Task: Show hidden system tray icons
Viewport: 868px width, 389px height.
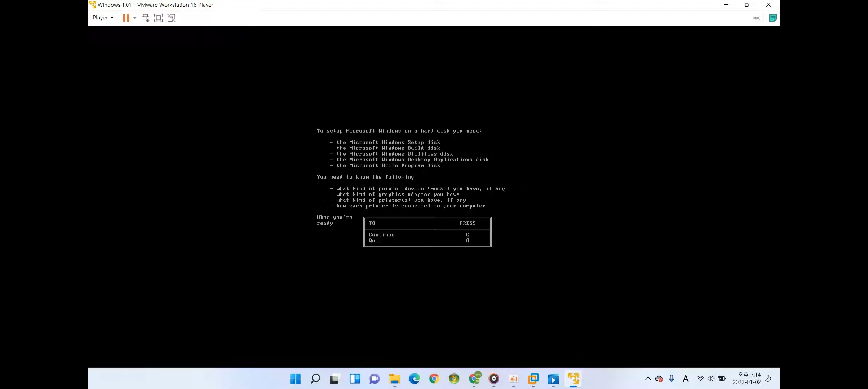Action: click(x=648, y=379)
